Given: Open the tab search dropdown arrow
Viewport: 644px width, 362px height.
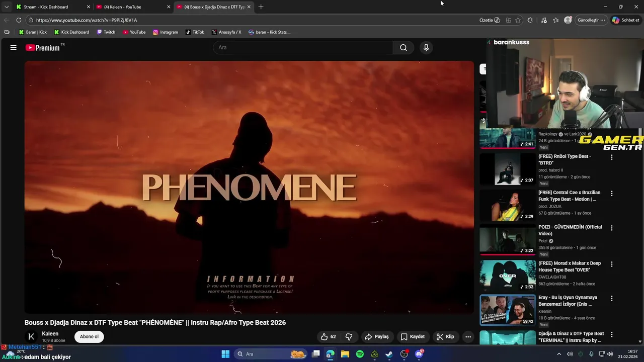Looking at the screenshot, I should point(7,7).
